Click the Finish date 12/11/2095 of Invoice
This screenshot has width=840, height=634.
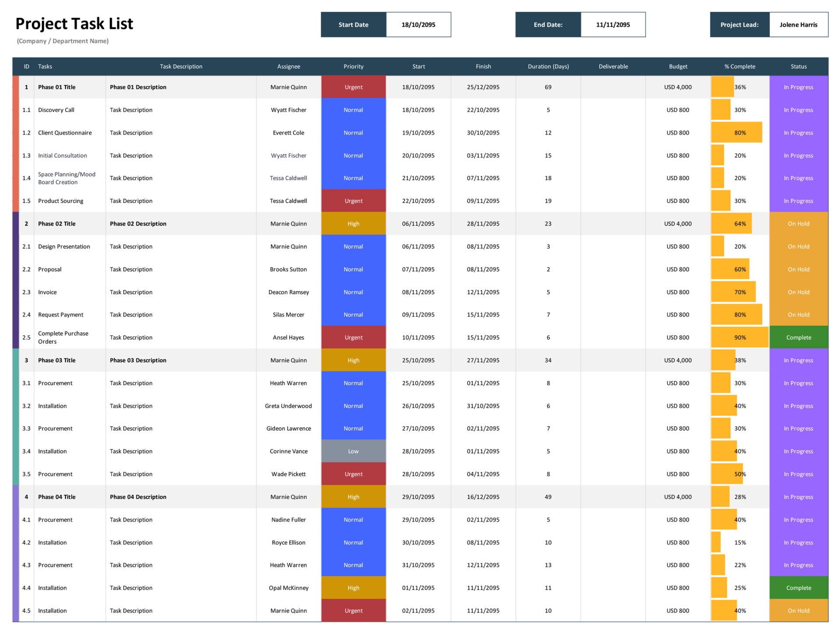483,292
